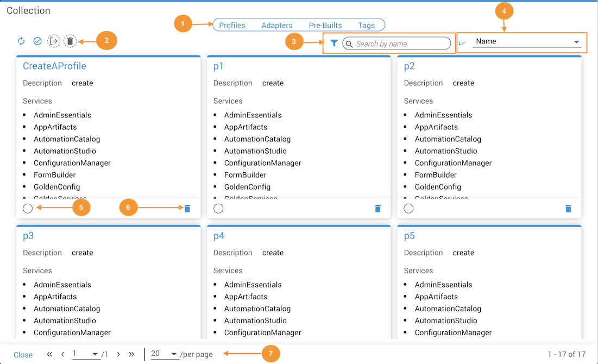Switch to the Adapters tab
This screenshot has width=598, height=364.
click(x=276, y=26)
